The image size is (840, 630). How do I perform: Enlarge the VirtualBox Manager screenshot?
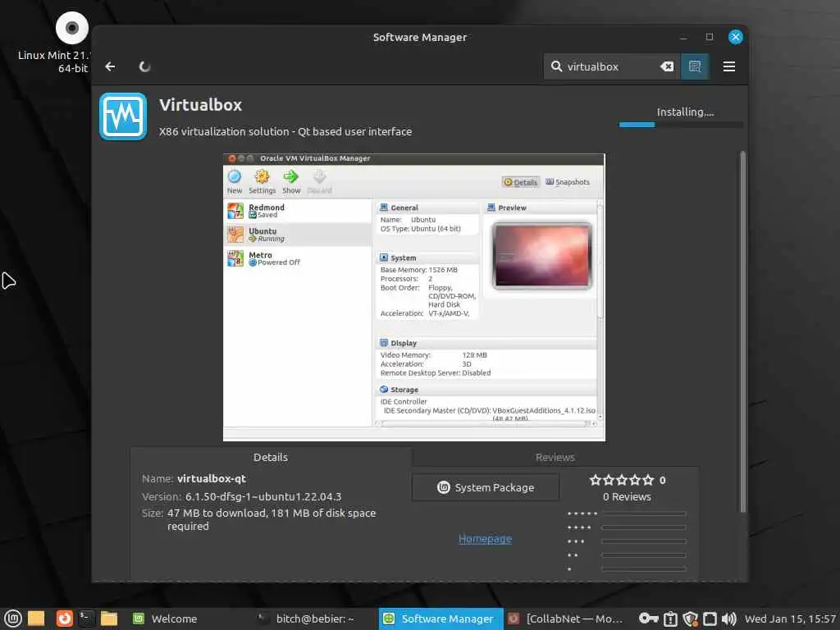click(414, 297)
